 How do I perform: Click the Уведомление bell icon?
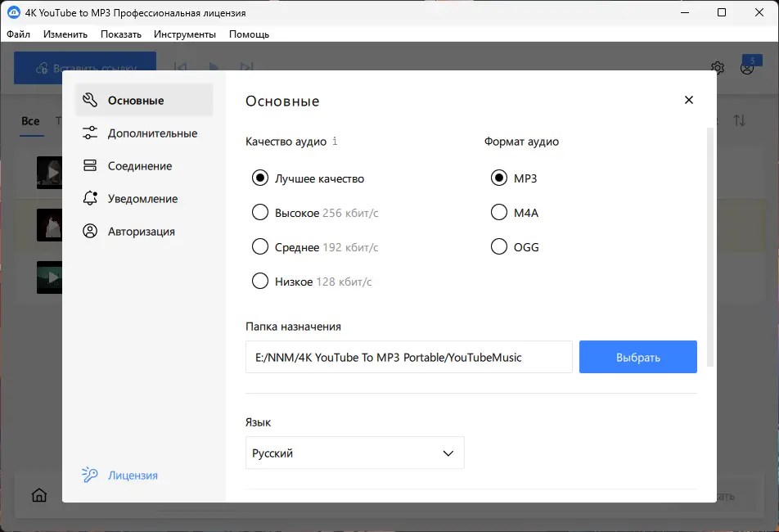91,198
